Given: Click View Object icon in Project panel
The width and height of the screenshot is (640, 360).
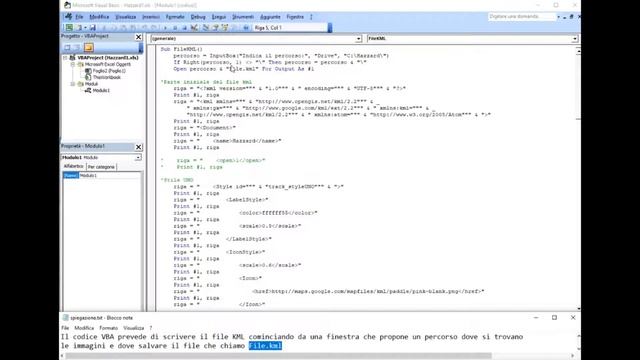Looking at the screenshot, I should 77,48.
